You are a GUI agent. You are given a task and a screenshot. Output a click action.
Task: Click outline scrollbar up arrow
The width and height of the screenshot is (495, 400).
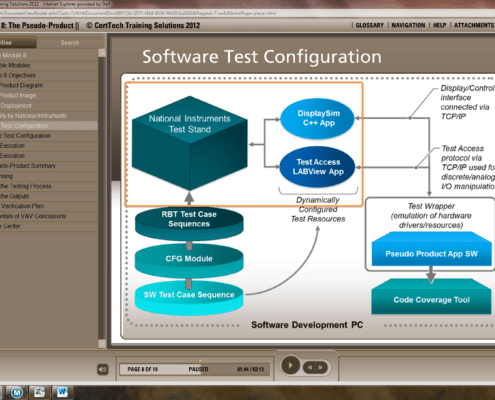tap(102, 52)
